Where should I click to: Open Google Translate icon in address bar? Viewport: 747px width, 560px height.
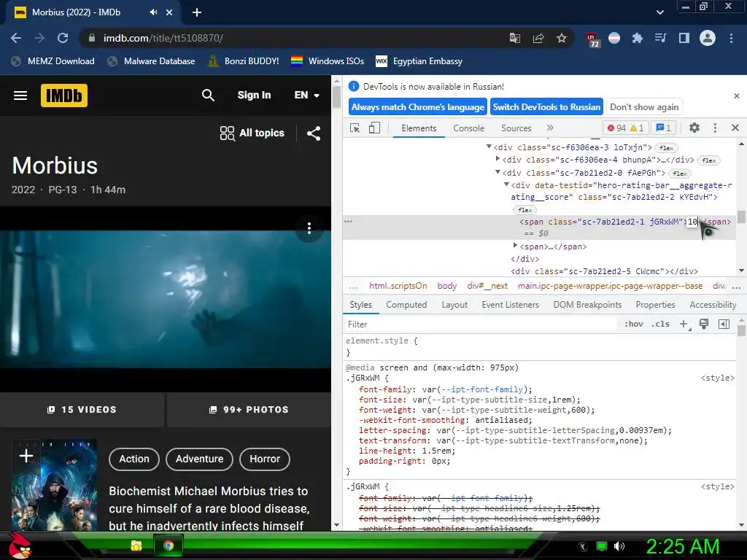[x=514, y=38]
